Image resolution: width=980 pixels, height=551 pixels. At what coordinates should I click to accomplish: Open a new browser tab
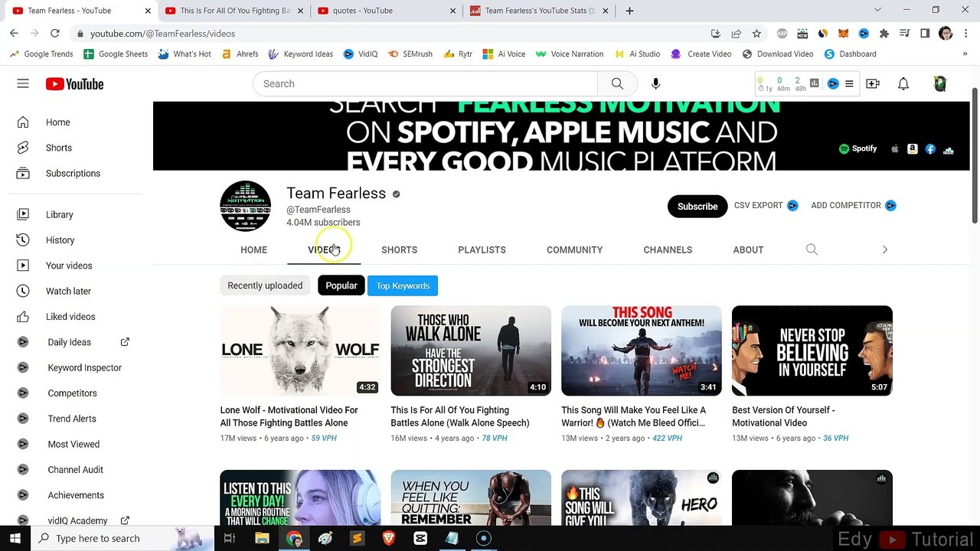[x=629, y=11]
